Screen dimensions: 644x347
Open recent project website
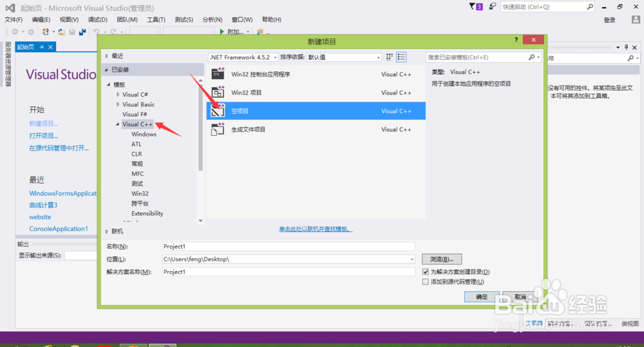40,217
